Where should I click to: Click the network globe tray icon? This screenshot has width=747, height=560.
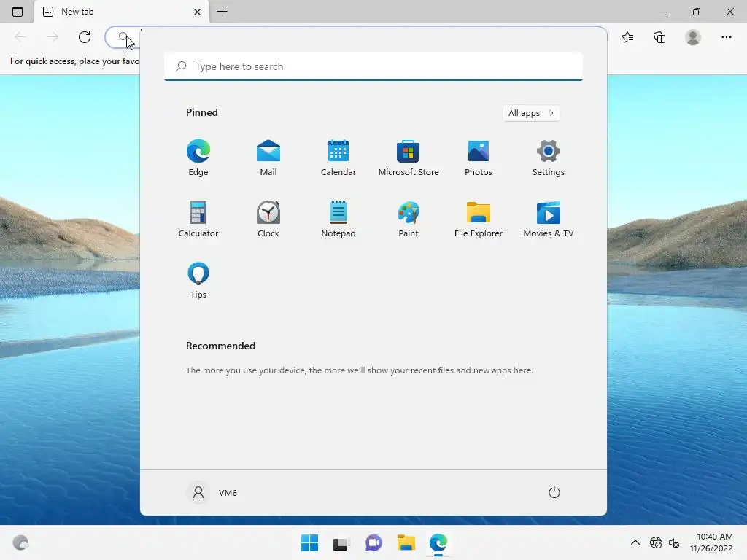pyautogui.click(x=656, y=542)
